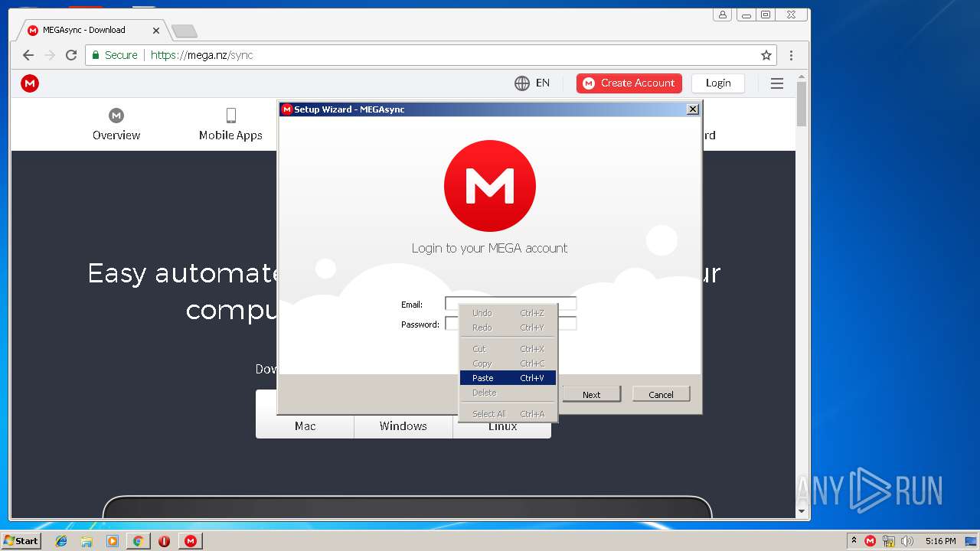Viewport: 980px width, 551px height.
Task: Click the MEGA logo on the website header
Action: point(30,83)
